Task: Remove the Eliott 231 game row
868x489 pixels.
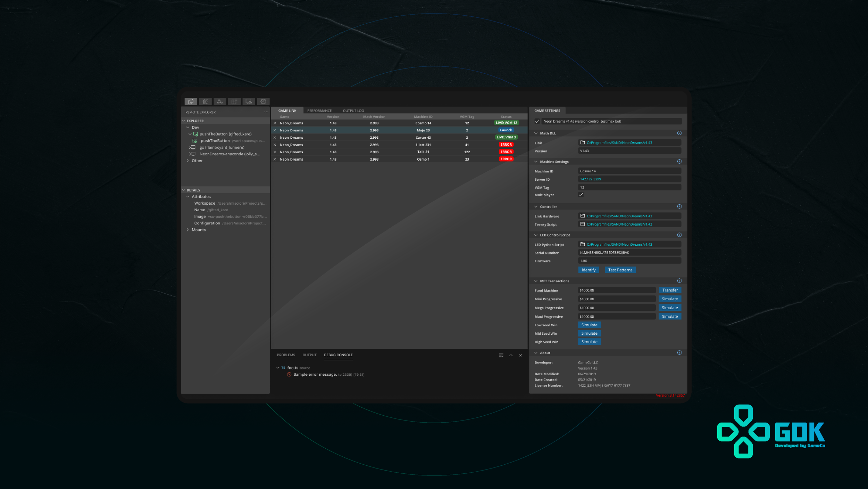Action: coord(275,145)
